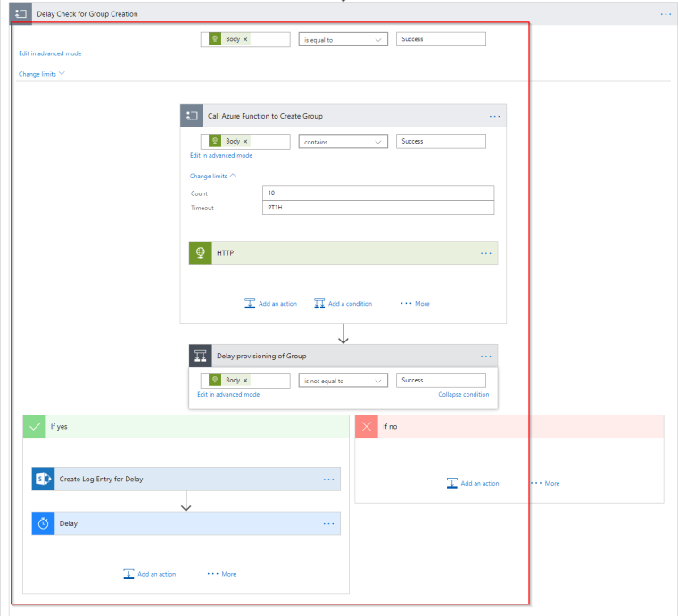Click Edit in advanced mode in Delay provisioning
This screenshot has width=678, height=616.
coord(228,394)
